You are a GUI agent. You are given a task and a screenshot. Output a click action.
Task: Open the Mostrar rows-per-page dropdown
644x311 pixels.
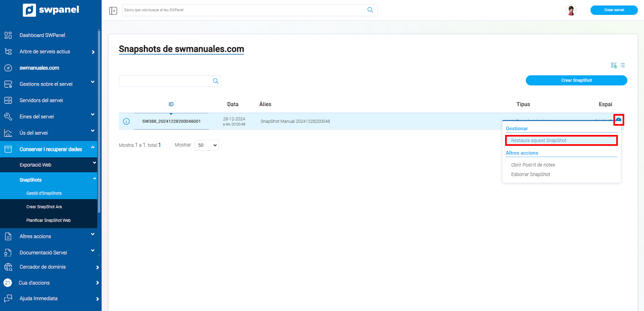coord(206,145)
